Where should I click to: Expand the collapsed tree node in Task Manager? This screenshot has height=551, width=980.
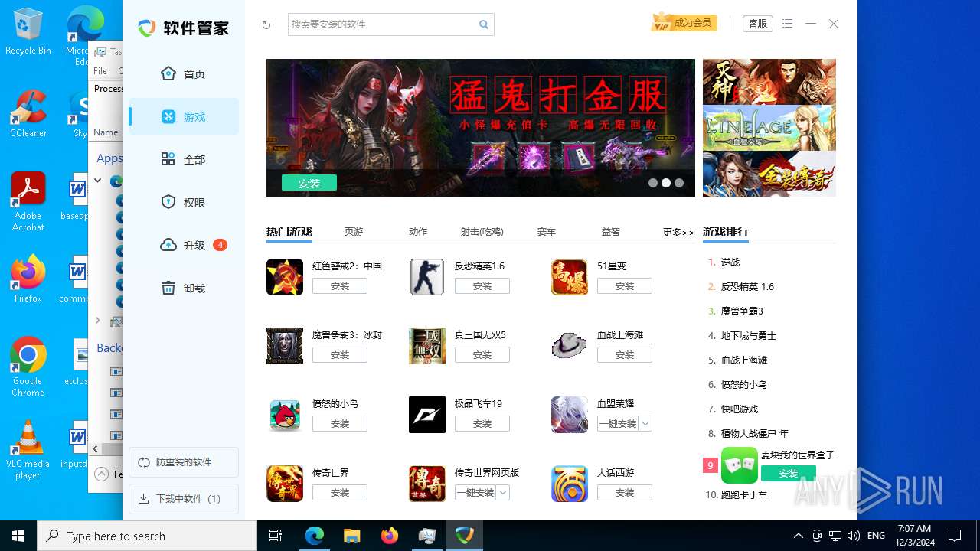pos(97,321)
